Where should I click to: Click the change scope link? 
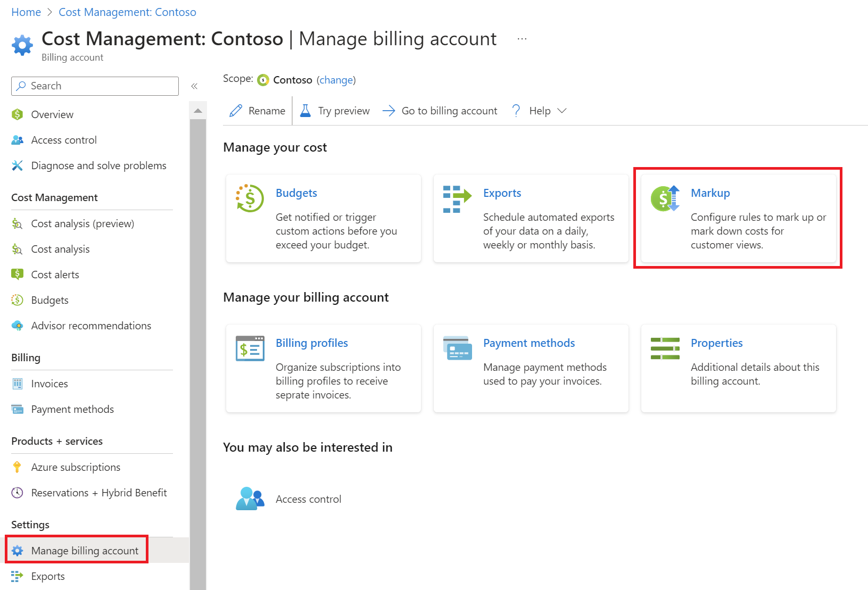pos(336,80)
